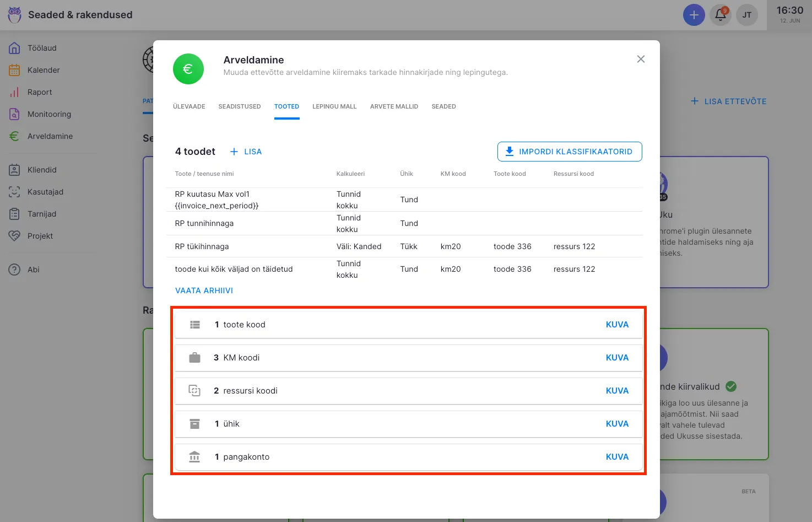
Task: Click the green euro Arveldamine icon
Action: 188,69
